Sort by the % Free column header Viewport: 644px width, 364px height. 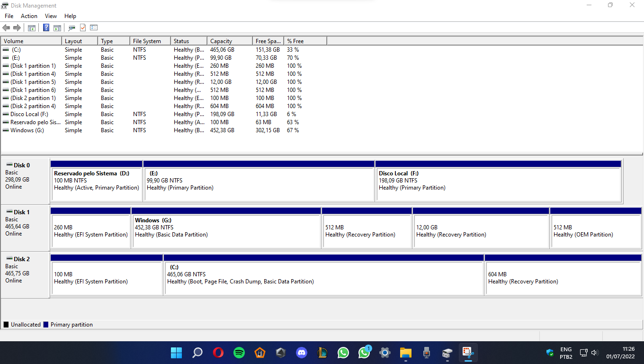[305, 41]
